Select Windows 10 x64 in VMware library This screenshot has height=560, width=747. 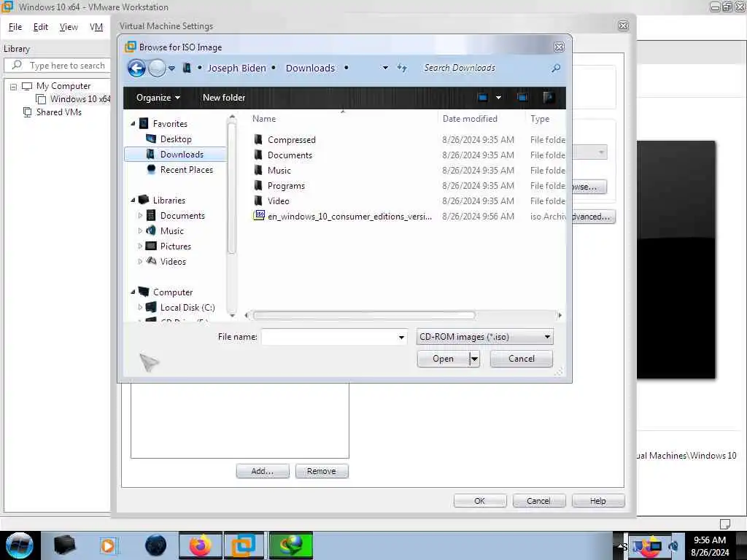click(74, 99)
